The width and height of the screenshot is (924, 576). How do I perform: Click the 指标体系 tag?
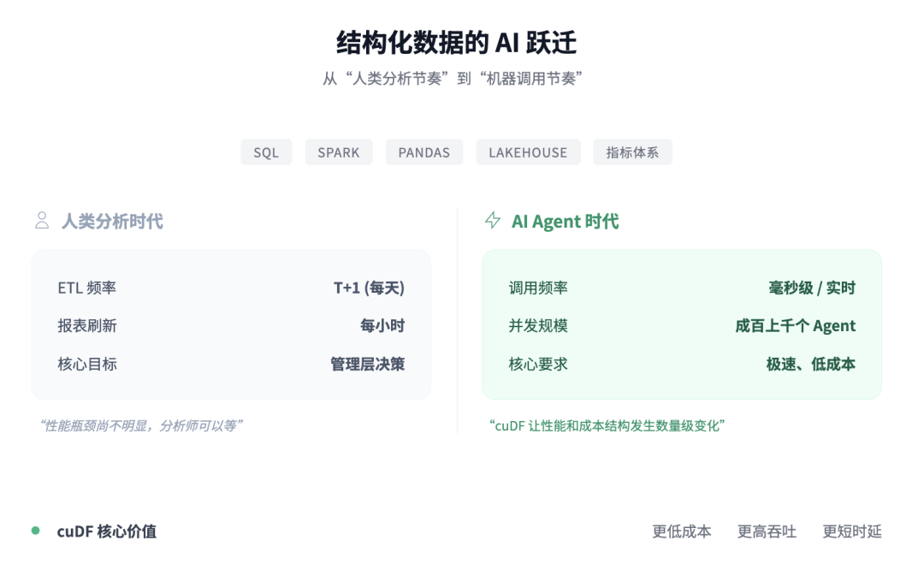[632, 152]
